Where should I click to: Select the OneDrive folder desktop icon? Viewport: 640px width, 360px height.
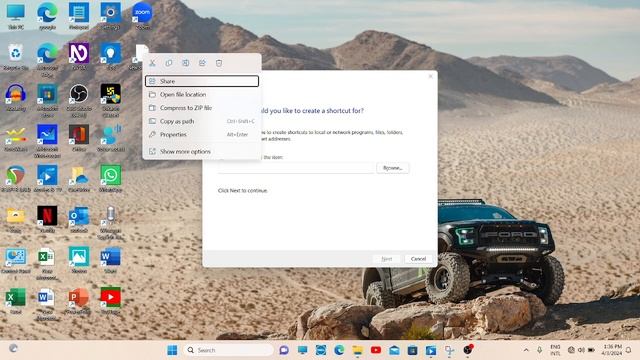tap(79, 178)
